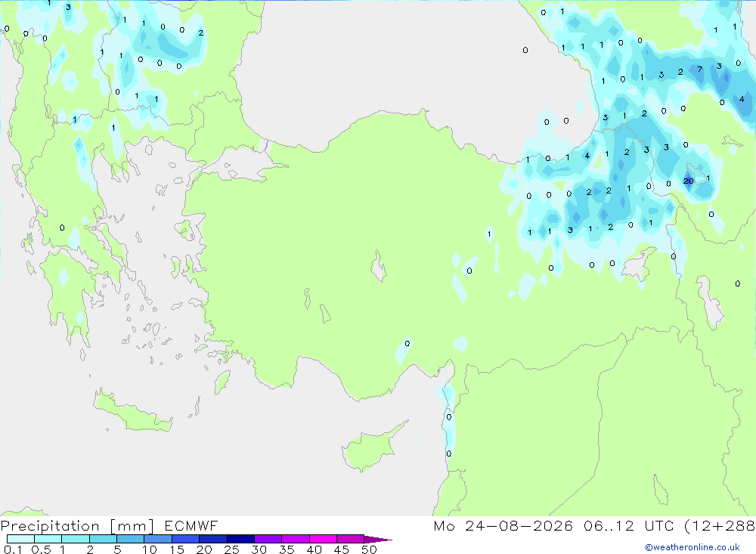Click the 0.1–0.5 mm legend color swatch
756x554 pixels.
pos(20,539)
